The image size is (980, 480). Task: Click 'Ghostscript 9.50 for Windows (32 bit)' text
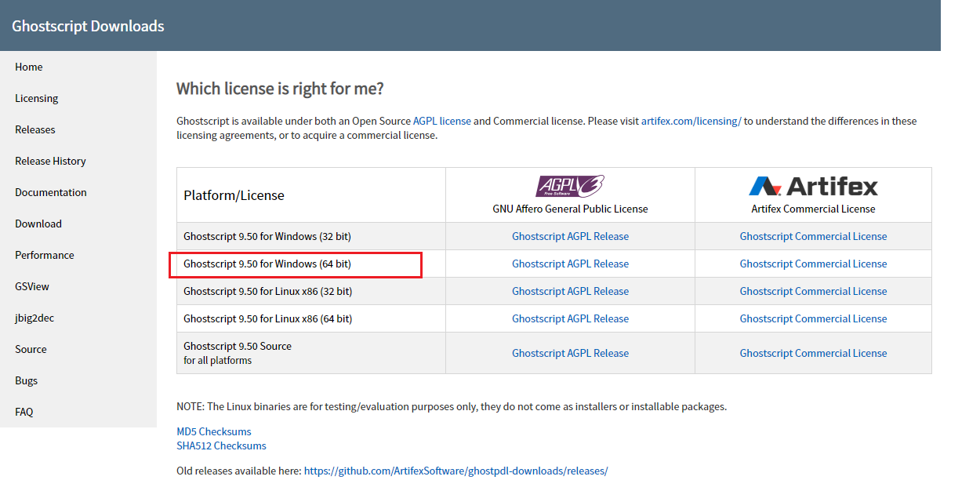point(267,236)
